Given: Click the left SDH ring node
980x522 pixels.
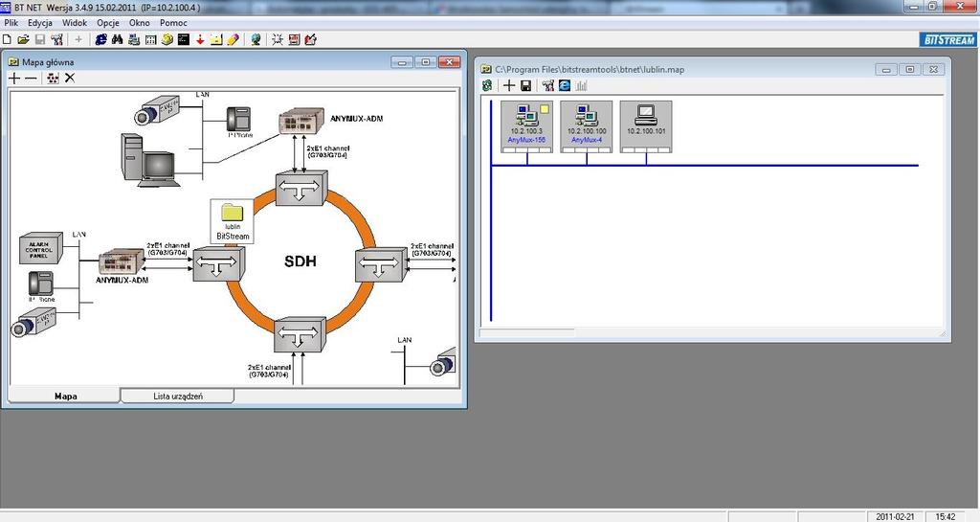Looking at the screenshot, I should point(218,263).
